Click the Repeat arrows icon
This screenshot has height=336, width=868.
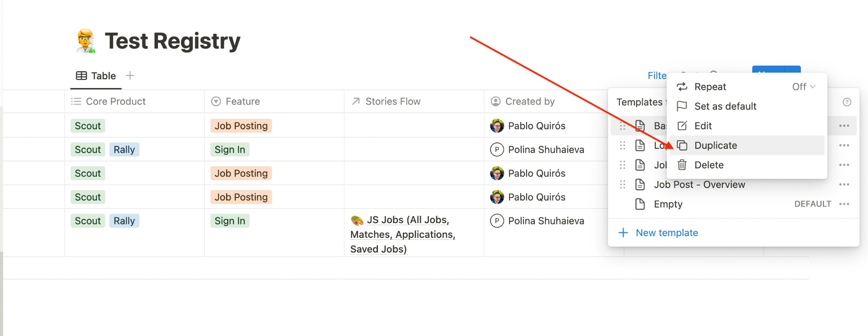(x=682, y=87)
